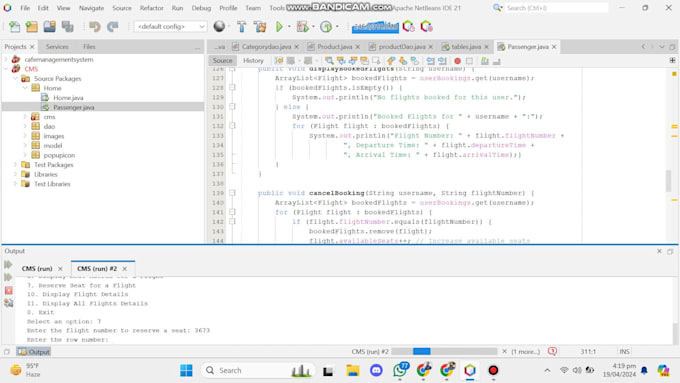
Task: Click the Search Ctrl+I input field
Action: (556, 8)
